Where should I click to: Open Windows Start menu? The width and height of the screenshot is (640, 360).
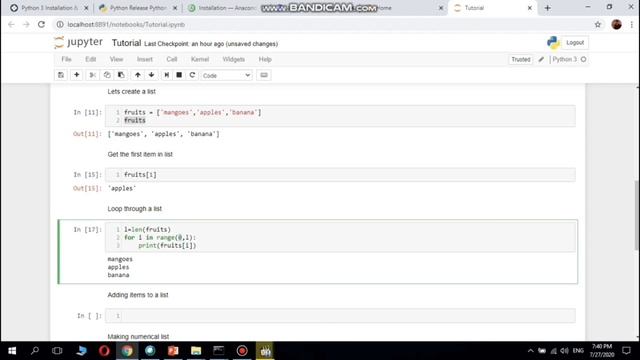point(12,351)
